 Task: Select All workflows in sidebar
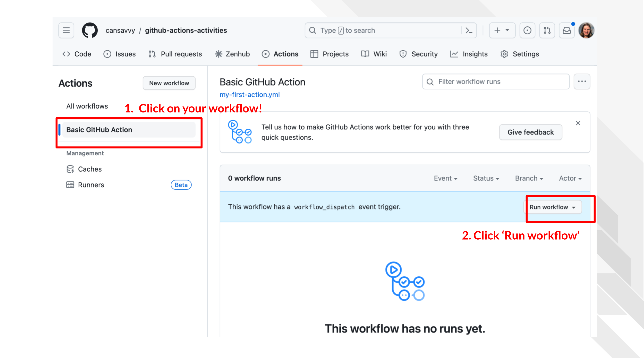click(87, 106)
